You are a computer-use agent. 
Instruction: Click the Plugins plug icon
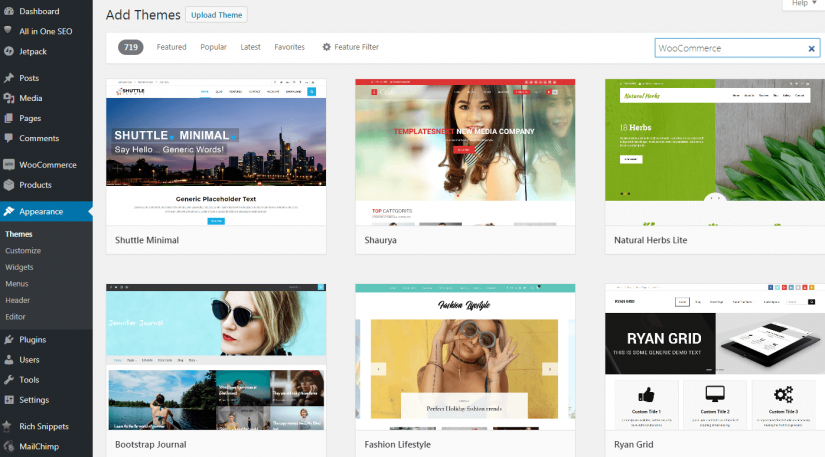(x=9, y=340)
